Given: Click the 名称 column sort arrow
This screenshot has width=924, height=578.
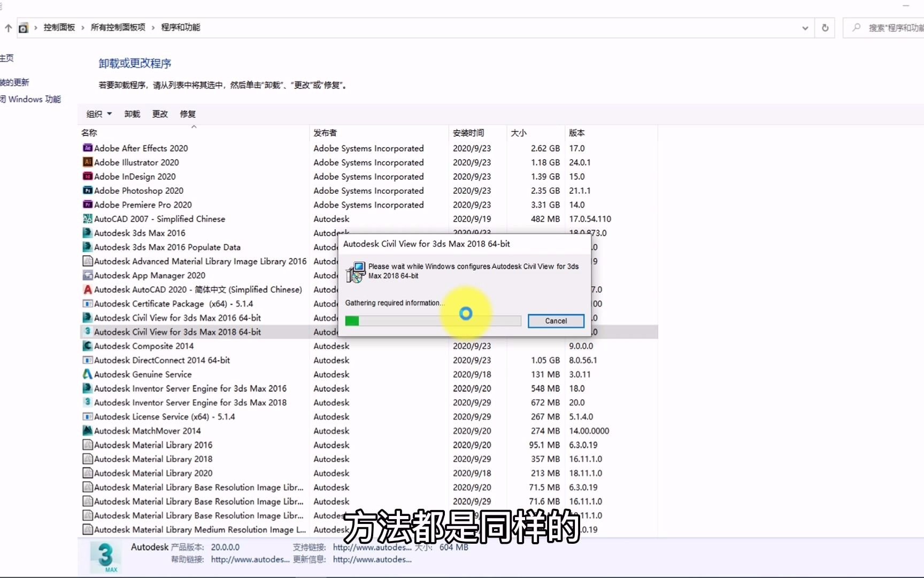Looking at the screenshot, I should pos(194,126).
